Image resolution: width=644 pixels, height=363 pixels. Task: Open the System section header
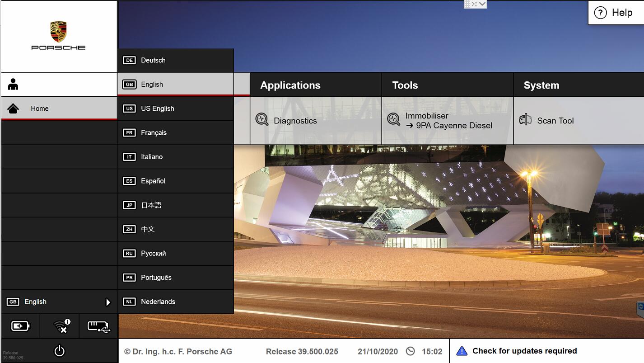tap(579, 85)
